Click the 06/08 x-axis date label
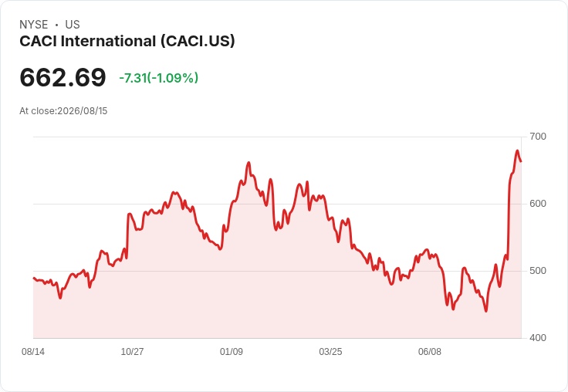Viewport: 568px width, 392px height. tap(430, 351)
